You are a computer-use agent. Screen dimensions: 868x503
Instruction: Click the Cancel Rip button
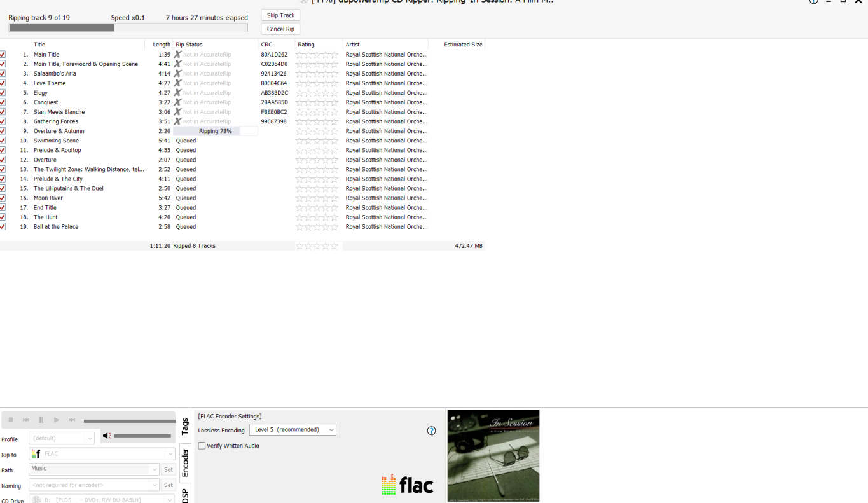[x=280, y=29]
